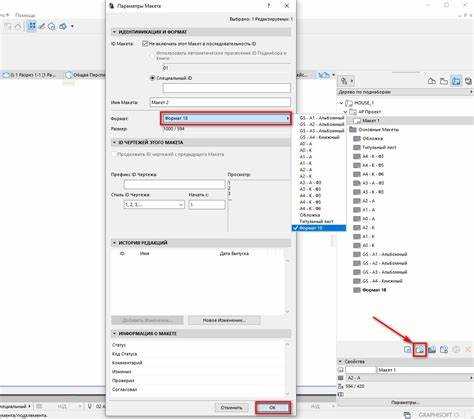Open the drawing ID style dropdown 1, 2, 3

[154, 204]
